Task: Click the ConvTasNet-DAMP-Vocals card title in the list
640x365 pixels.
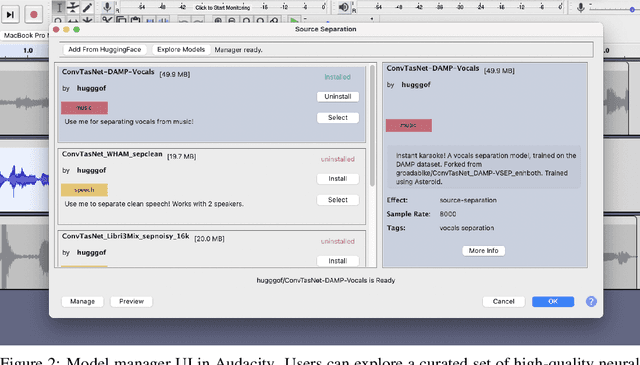Action: [x=108, y=72]
